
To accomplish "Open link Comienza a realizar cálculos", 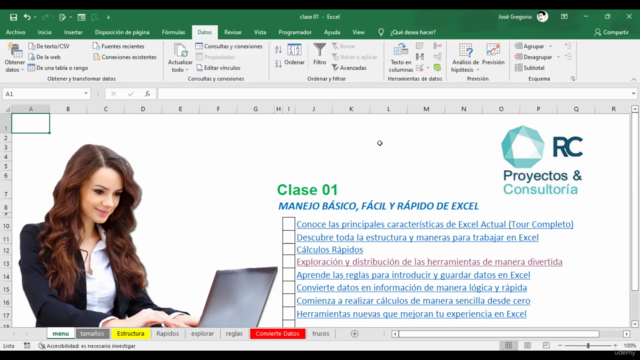I will click(413, 301).
